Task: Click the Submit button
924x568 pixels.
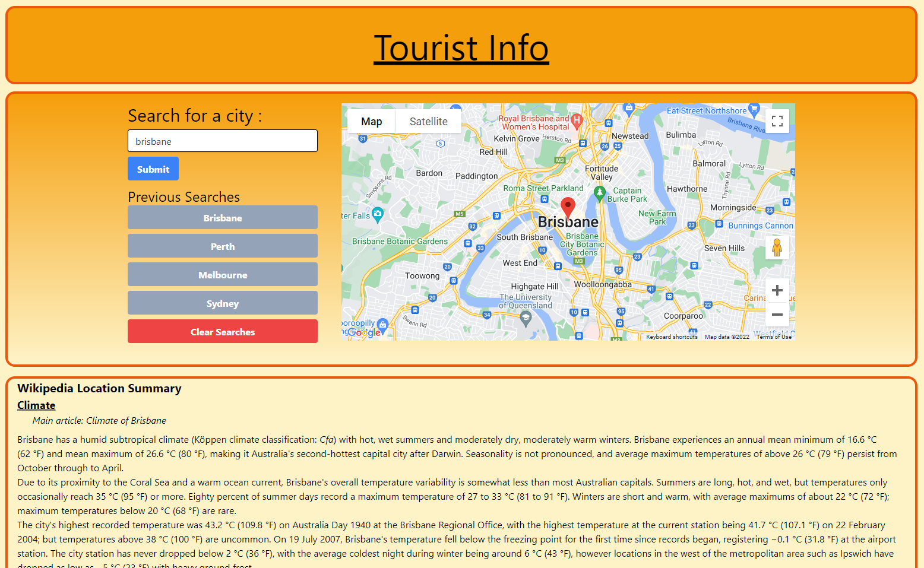Action: pos(153,169)
